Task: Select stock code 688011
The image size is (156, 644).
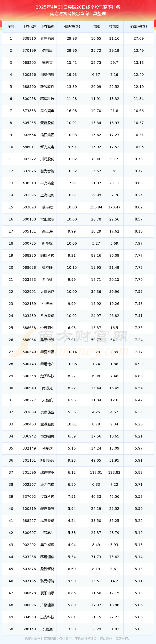Action: [x=29, y=147]
